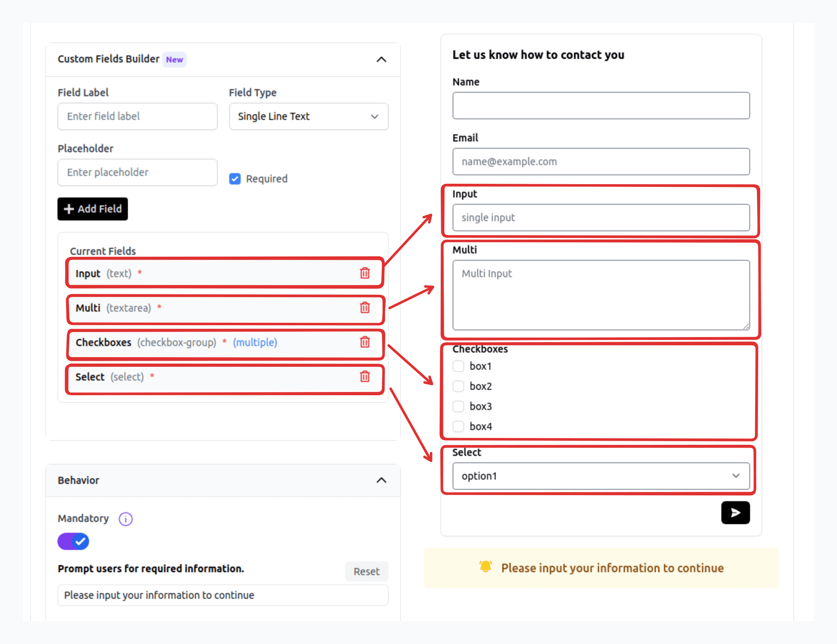
Task: Click the box3 label text
Action: 481,406
